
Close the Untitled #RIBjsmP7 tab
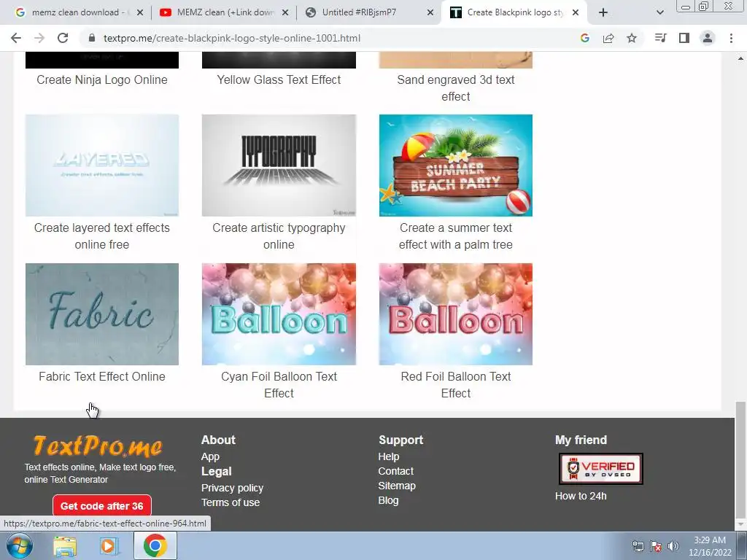(430, 12)
